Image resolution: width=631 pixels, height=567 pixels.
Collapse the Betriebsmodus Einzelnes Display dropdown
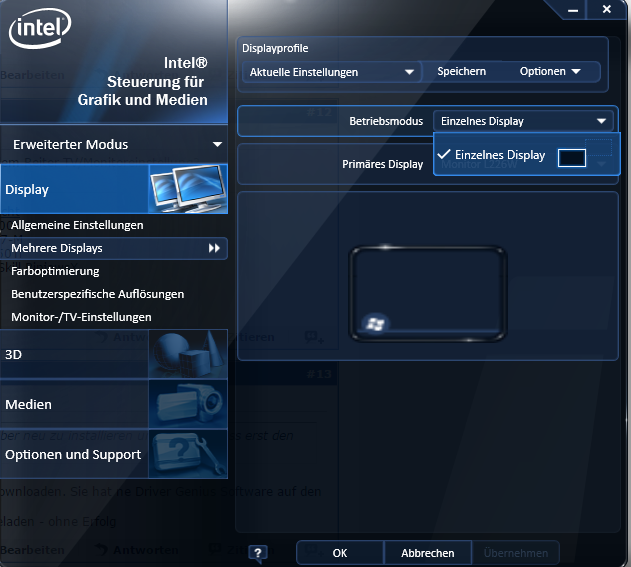tap(523, 121)
